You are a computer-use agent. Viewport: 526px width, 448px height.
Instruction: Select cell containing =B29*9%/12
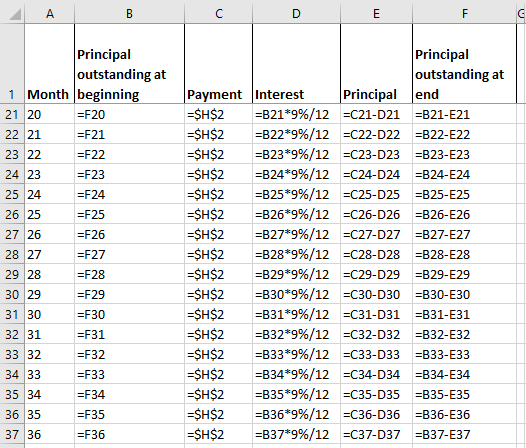tap(296, 274)
